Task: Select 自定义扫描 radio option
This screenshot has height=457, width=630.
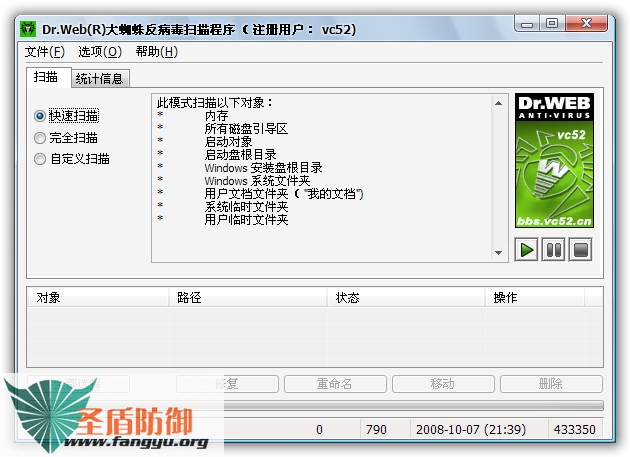Action: (72, 159)
